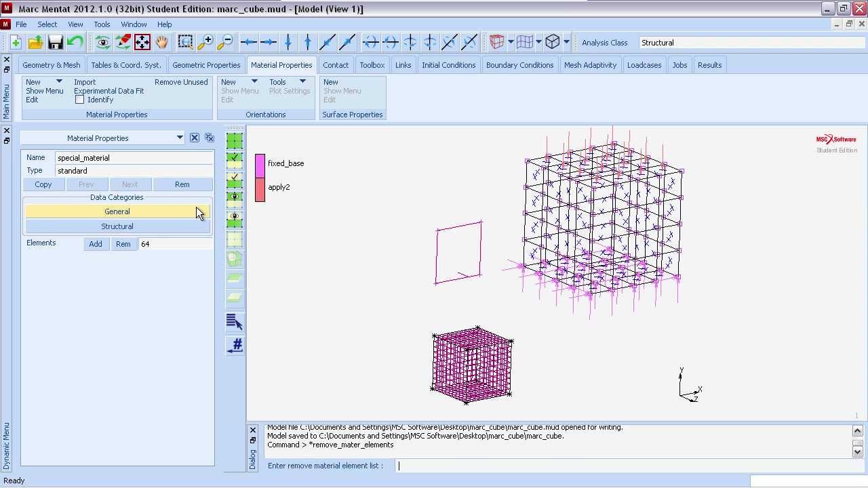The height and width of the screenshot is (488, 868).
Task: Open the Contact tab
Action: (x=336, y=65)
